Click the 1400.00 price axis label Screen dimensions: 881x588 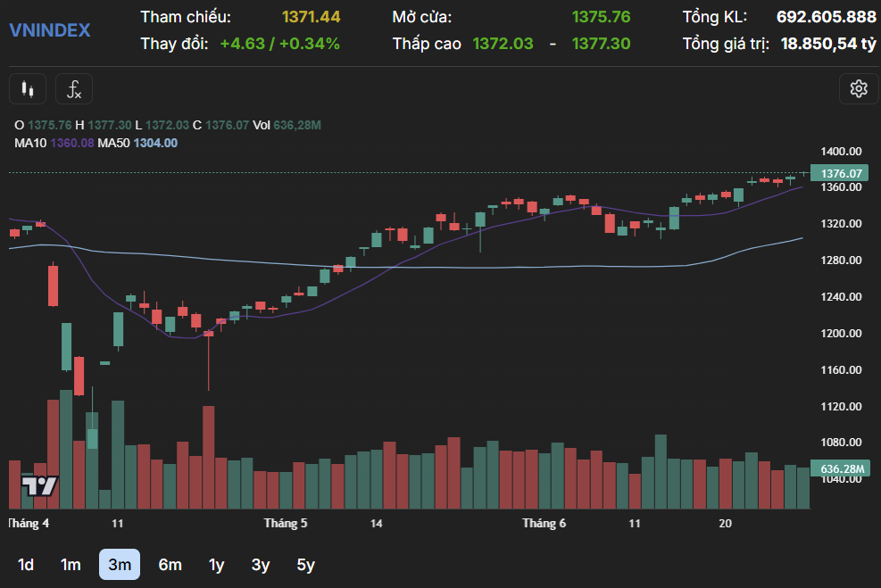click(841, 151)
